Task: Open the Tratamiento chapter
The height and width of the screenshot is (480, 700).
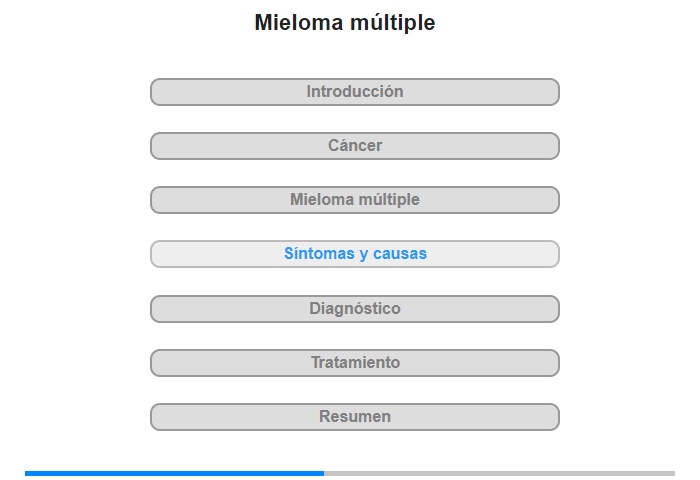Action: click(x=354, y=363)
